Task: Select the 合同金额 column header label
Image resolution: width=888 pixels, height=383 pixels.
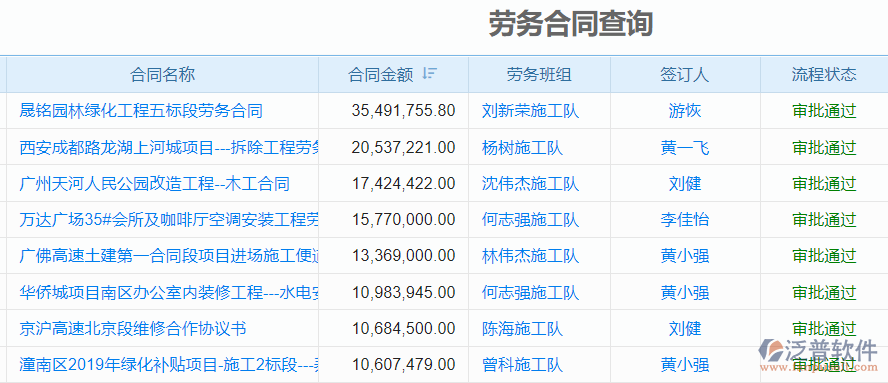Action: 381,74
